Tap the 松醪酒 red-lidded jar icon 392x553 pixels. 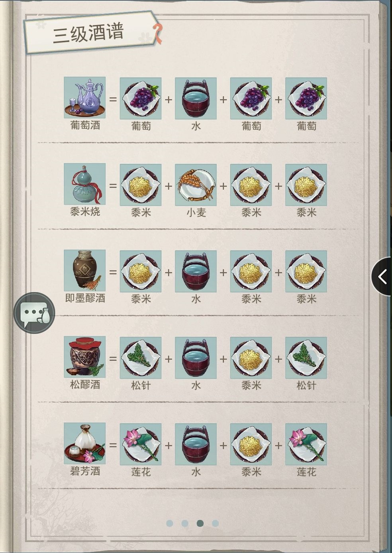pos(84,357)
